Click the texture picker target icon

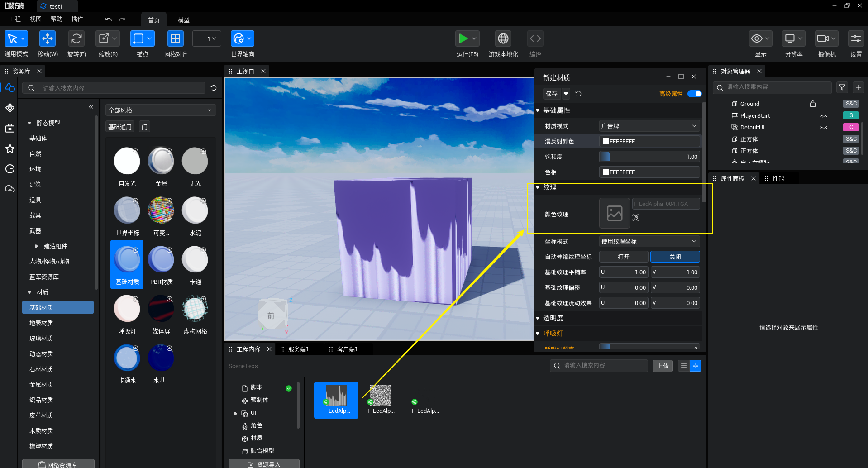pos(636,218)
